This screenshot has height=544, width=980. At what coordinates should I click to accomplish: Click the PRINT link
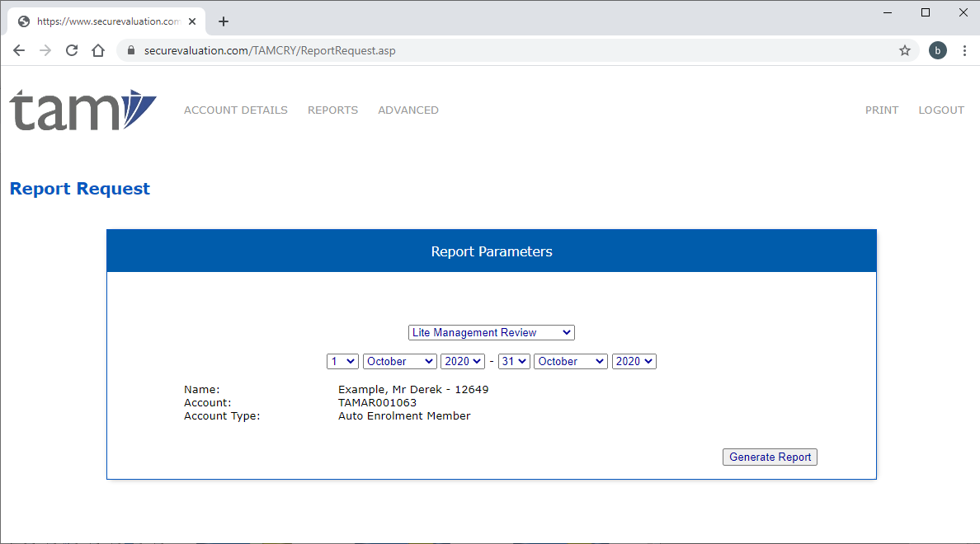882,110
